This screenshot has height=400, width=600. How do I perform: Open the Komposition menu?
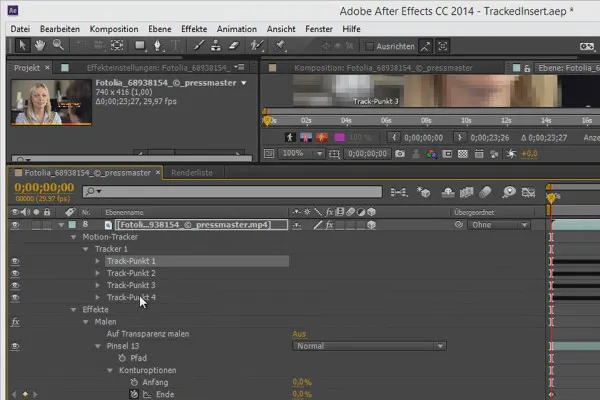(114, 29)
